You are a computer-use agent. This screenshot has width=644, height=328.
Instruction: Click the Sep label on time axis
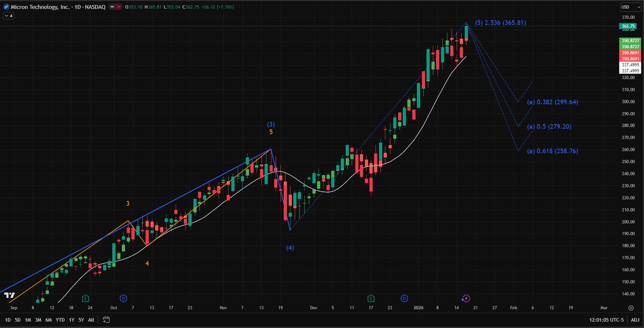tap(14, 308)
